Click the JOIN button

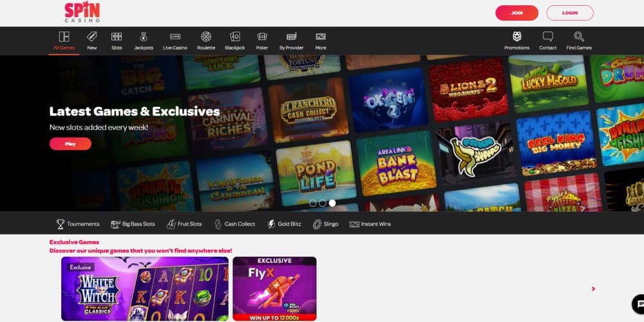pyautogui.click(x=516, y=13)
